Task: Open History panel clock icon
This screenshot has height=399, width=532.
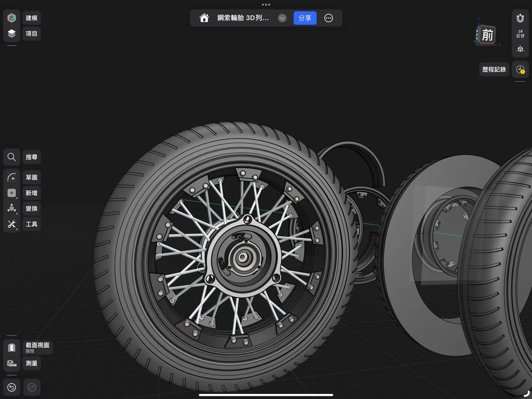Action: click(x=520, y=70)
